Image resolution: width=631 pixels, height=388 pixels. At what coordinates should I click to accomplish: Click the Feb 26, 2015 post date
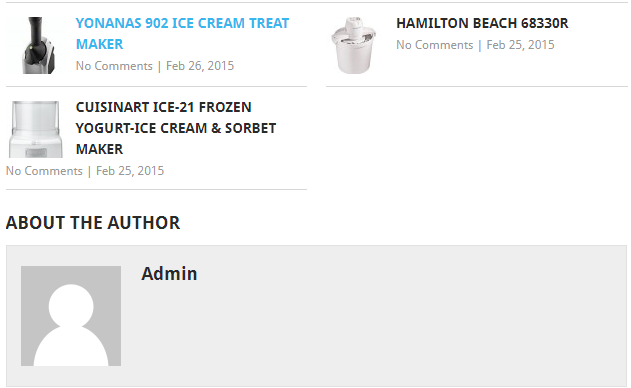pyautogui.click(x=200, y=66)
